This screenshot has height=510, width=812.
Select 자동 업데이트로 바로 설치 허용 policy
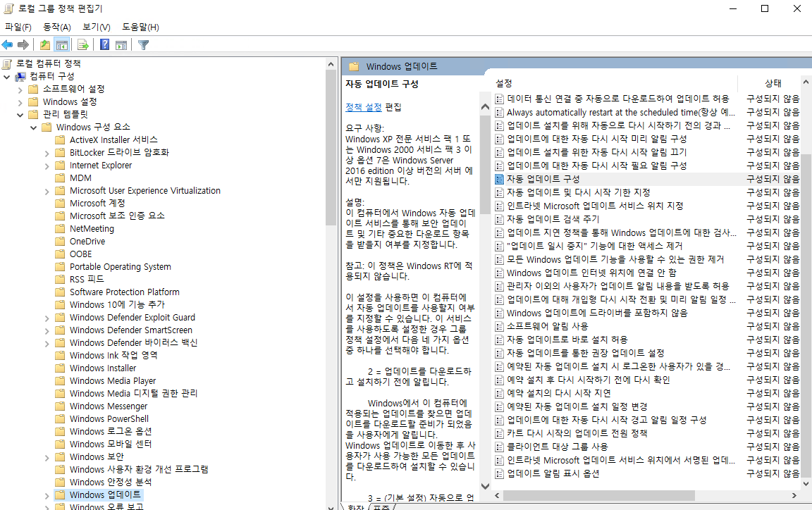(567, 340)
